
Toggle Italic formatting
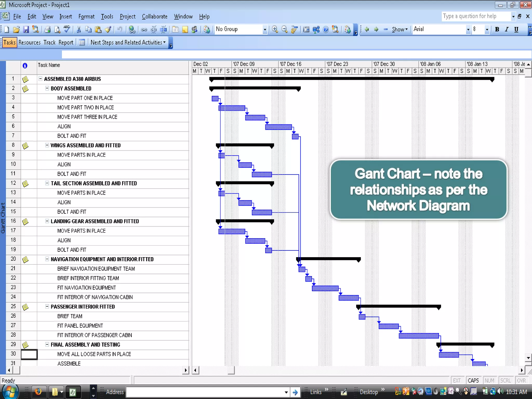(x=507, y=30)
